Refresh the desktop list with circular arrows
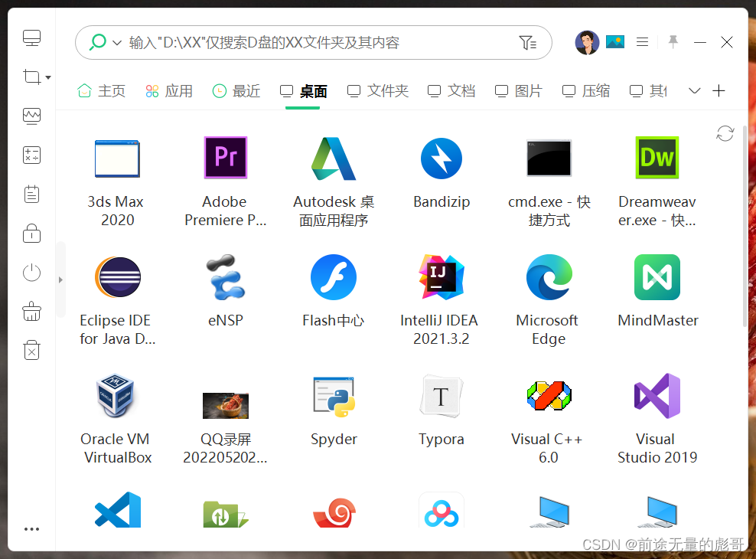 725,133
